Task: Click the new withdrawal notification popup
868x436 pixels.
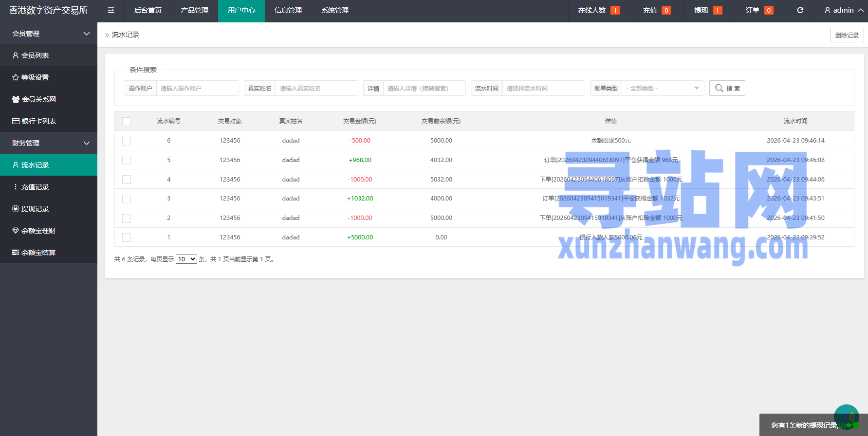Action: 813,425
